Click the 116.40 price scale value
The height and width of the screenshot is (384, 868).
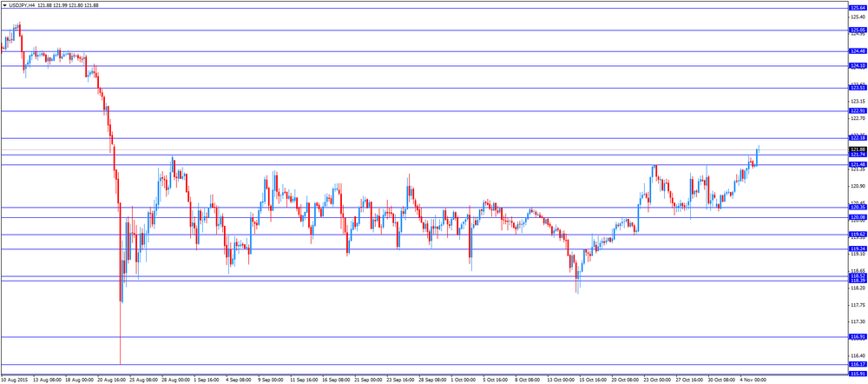(858, 355)
